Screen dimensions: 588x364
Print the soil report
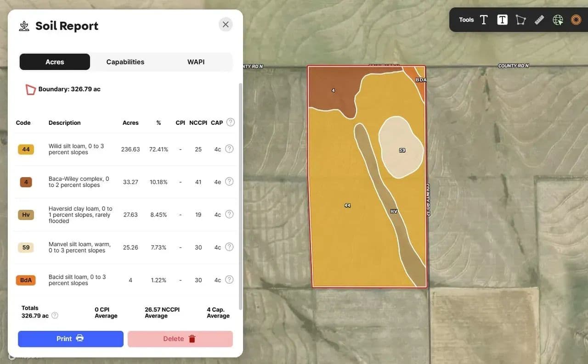(x=71, y=339)
